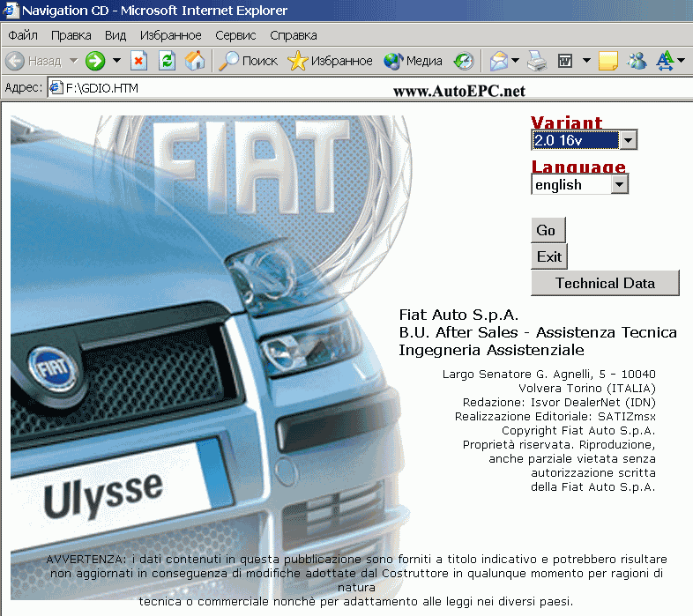Open the Справка menu
The image size is (693, 616).
(294, 35)
